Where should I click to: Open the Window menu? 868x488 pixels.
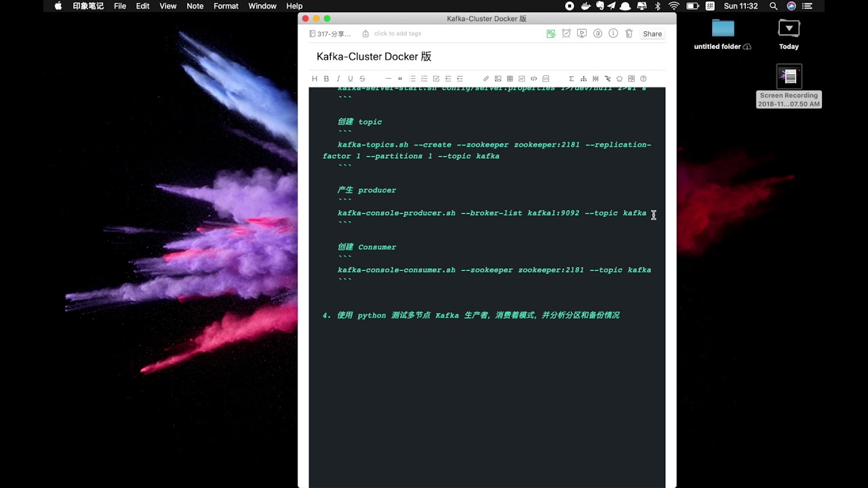tap(262, 6)
